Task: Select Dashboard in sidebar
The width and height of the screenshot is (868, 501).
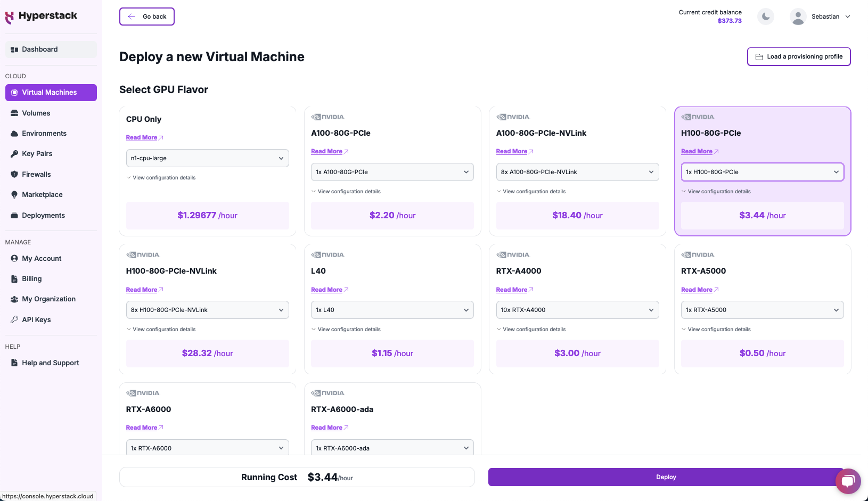Action: 39,50
